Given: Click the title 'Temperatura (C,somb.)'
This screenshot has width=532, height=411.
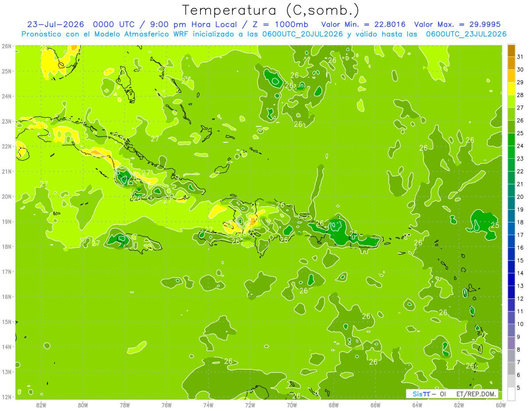Looking at the screenshot, I should [x=270, y=10].
